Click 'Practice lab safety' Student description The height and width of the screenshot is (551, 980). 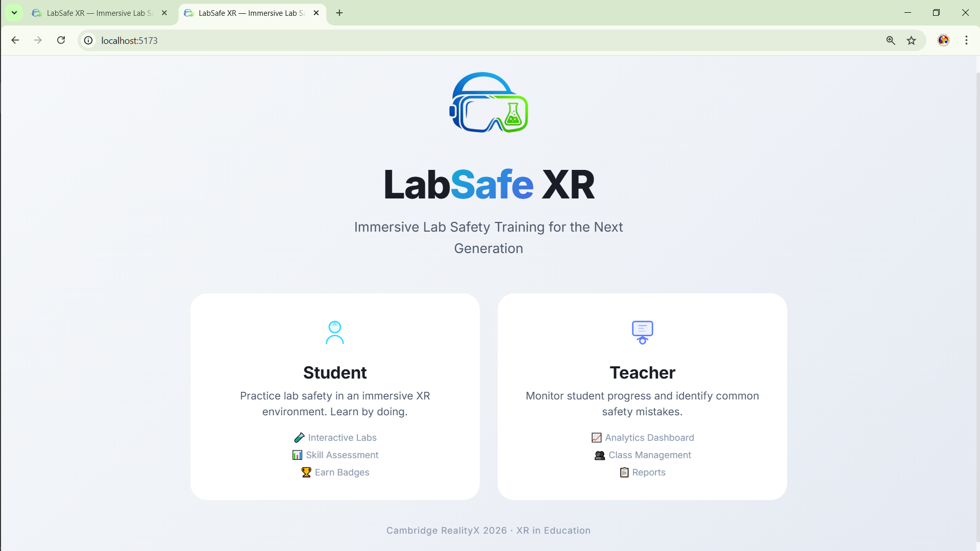pos(335,404)
